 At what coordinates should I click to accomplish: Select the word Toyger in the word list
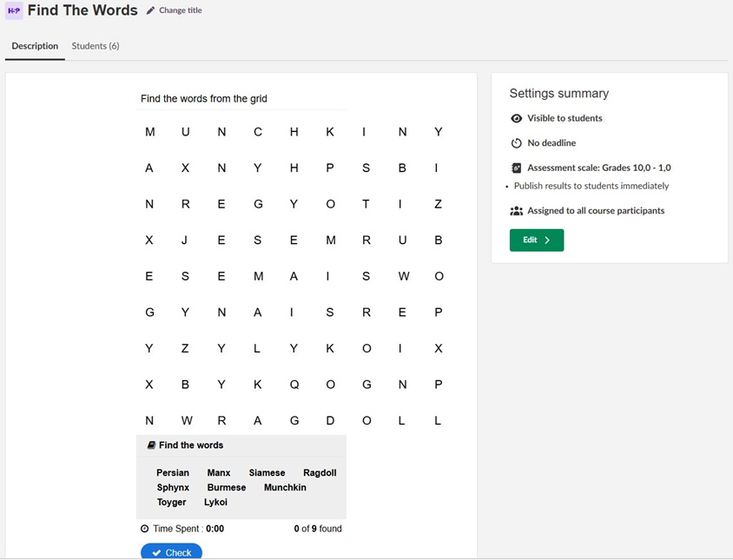(172, 502)
